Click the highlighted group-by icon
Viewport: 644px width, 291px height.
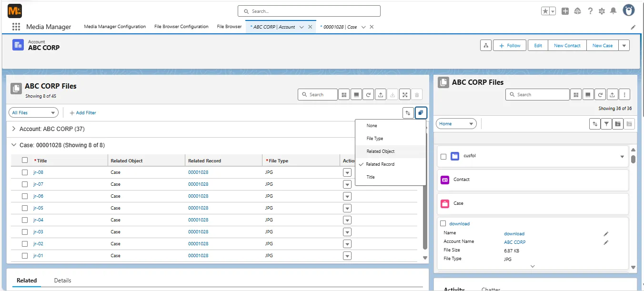tap(421, 113)
